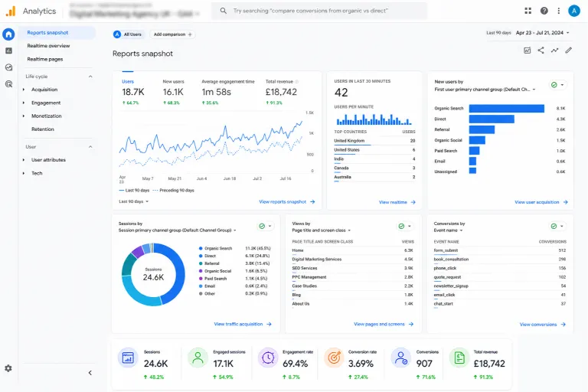Expand the Engagement tree item
588x392 pixels.
(x=24, y=103)
